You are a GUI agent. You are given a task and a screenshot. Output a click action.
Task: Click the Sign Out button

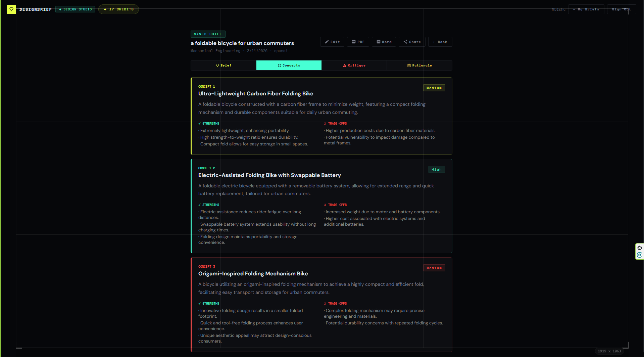[x=621, y=9]
